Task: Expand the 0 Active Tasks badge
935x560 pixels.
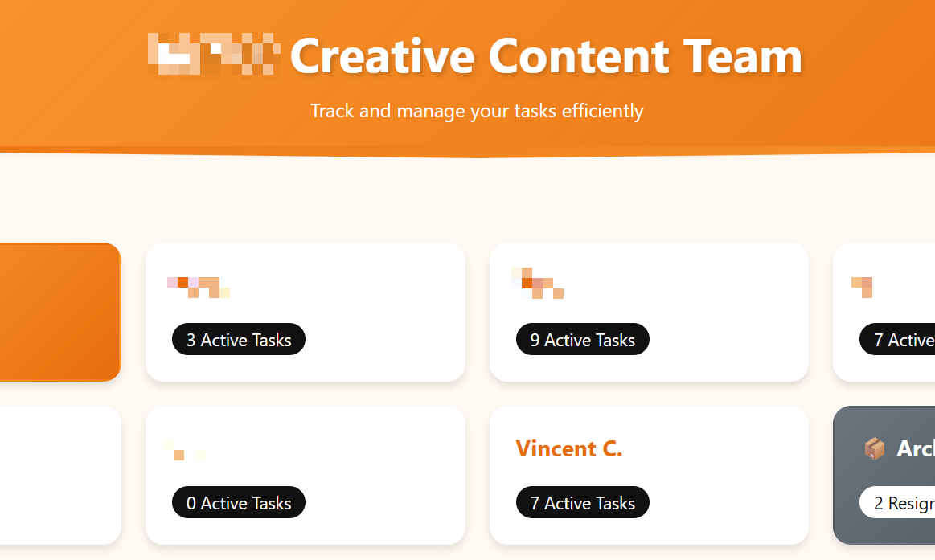Action: click(238, 502)
